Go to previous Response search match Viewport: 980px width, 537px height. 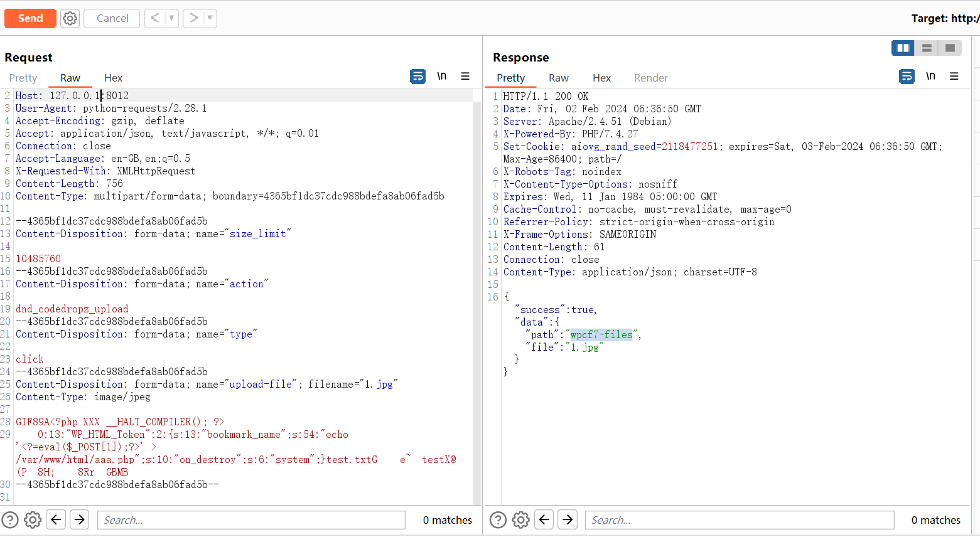pos(544,519)
